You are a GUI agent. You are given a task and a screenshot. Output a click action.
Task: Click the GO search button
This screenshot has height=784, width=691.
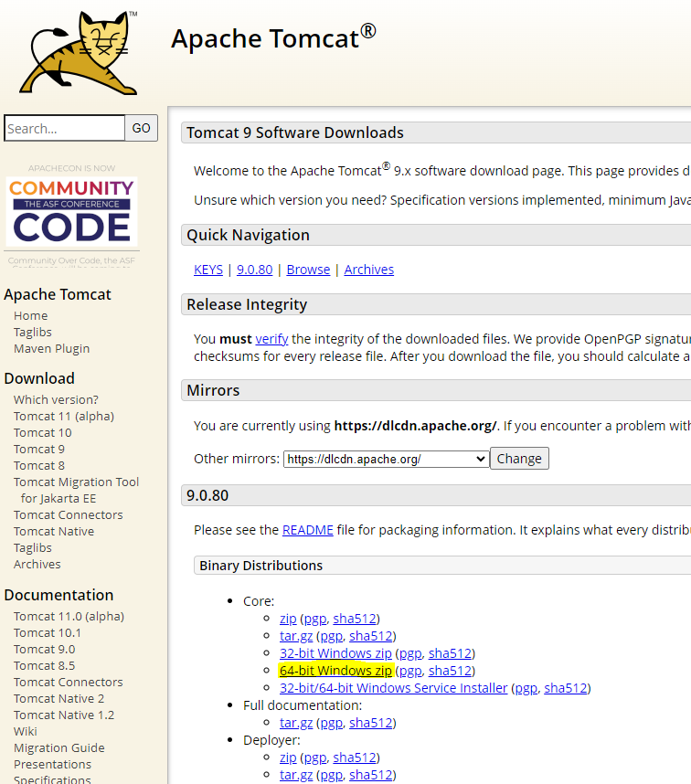142,129
